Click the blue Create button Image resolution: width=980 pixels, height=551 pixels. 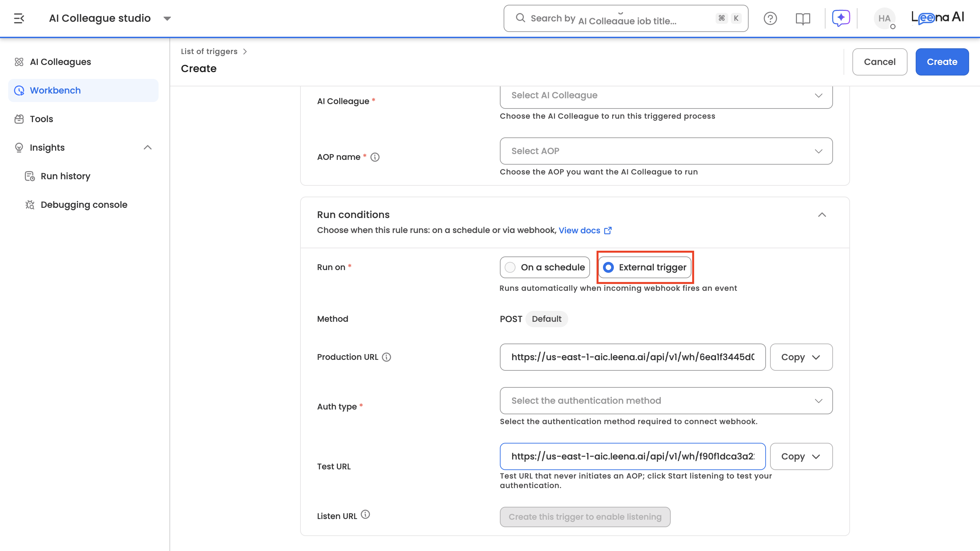click(x=942, y=62)
